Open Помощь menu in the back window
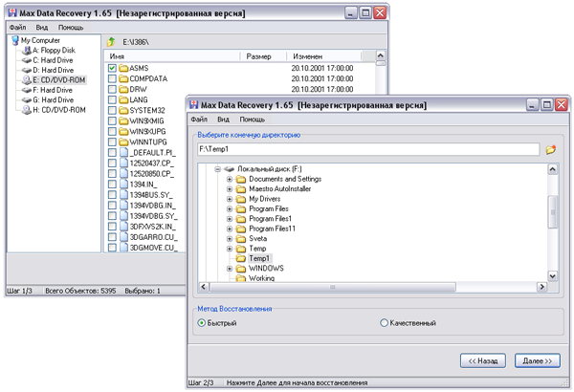Image resolution: width=574 pixels, height=392 pixels. point(71,28)
